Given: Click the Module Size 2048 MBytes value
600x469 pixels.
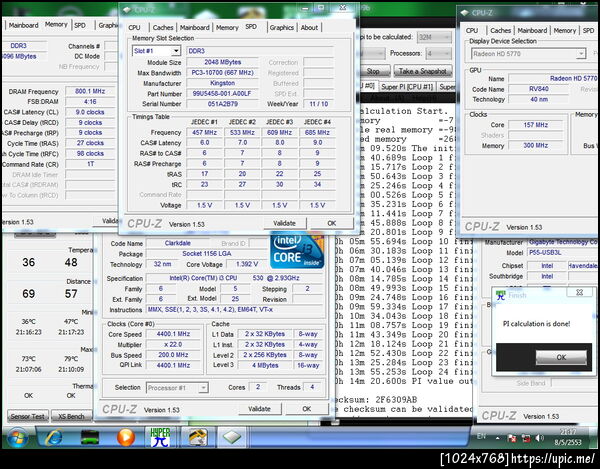Looking at the screenshot, I should [x=222, y=62].
